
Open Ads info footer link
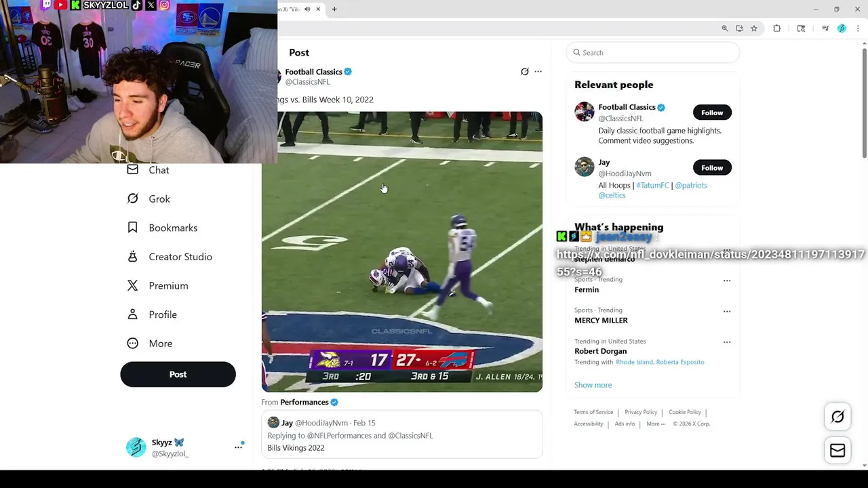pyautogui.click(x=625, y=424)
